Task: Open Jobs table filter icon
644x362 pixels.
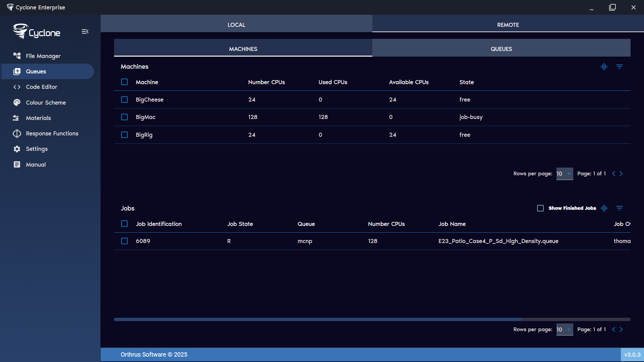Action: 619,208
